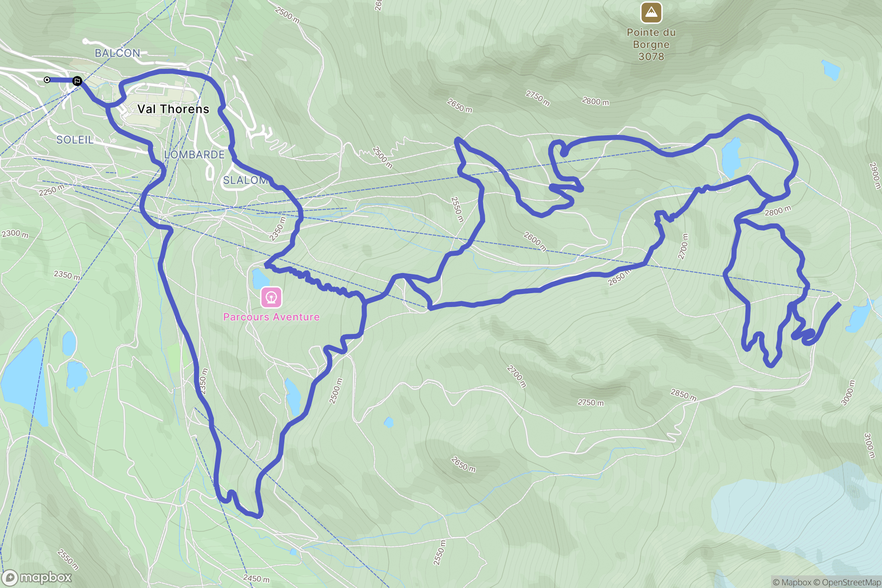
Task: Click the route start point marker
Action: (x=47, y=80)
